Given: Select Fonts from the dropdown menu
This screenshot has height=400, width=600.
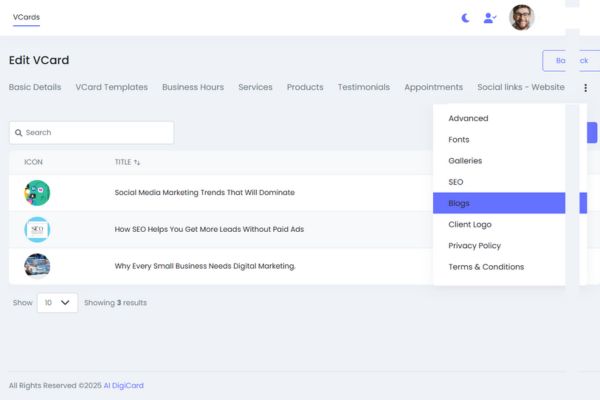Looking at the screenshot, I should tap(499, 140).
